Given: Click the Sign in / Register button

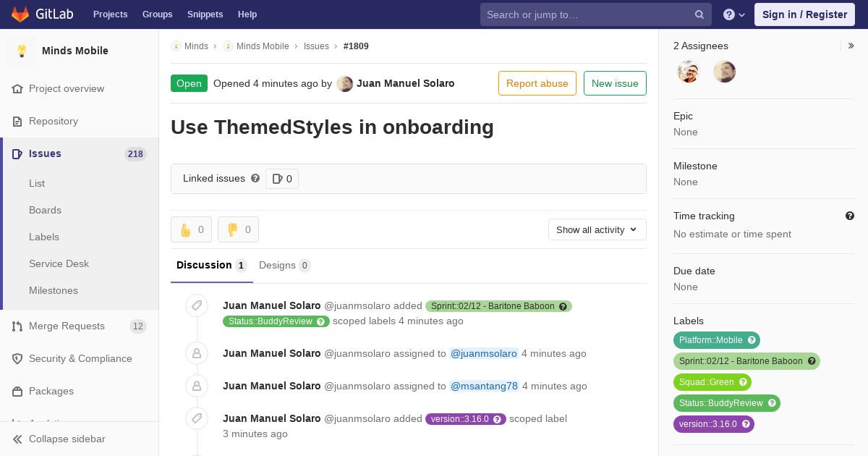Looking at the screenshot, I should (x=804, y=14).
